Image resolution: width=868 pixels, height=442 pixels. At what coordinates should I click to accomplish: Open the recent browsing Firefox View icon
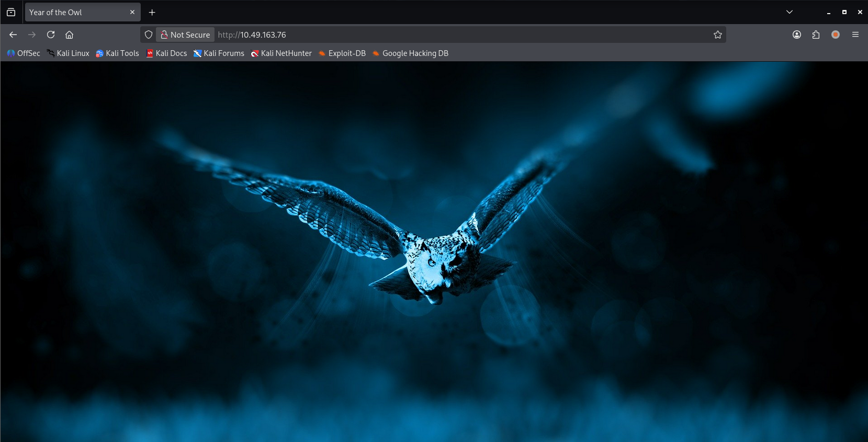click(11, 12)
